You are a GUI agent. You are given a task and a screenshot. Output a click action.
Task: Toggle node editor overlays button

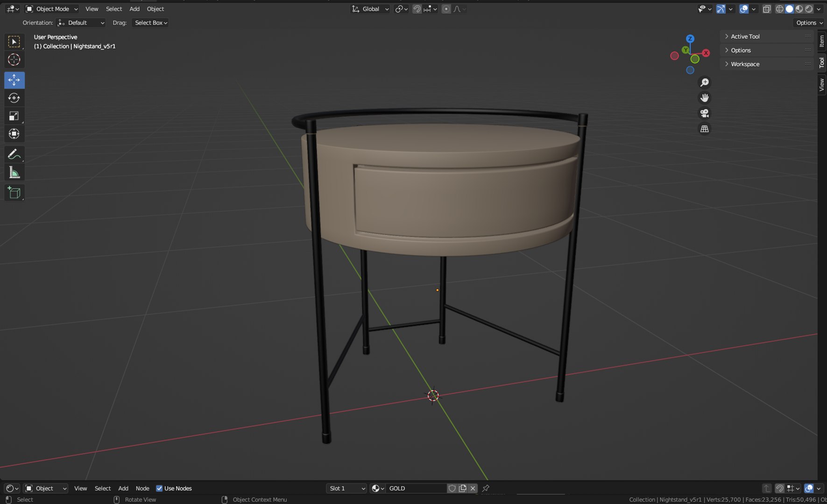click(809, 488)
